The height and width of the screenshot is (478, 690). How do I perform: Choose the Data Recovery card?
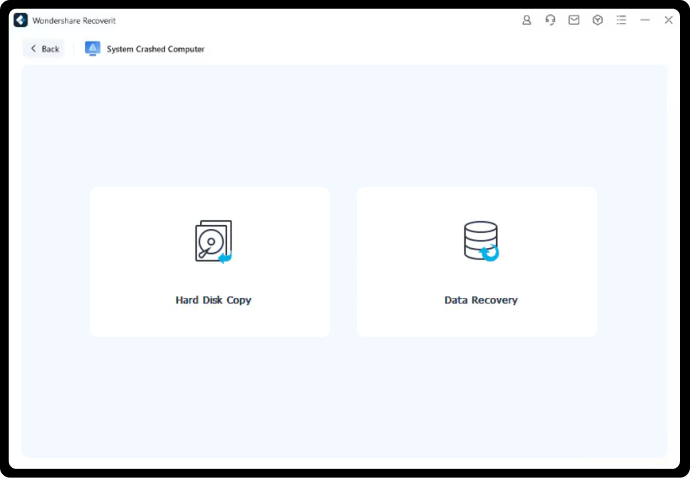(477, 262)
